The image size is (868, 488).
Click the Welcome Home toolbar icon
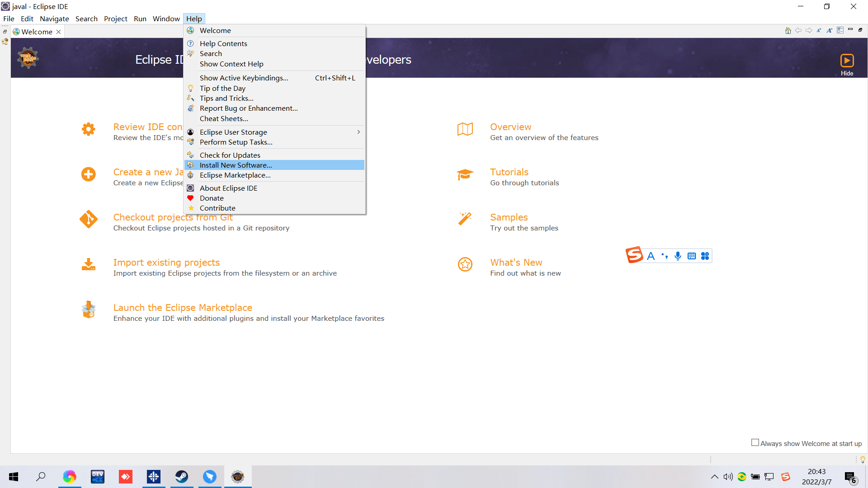(x=788, y=30)
